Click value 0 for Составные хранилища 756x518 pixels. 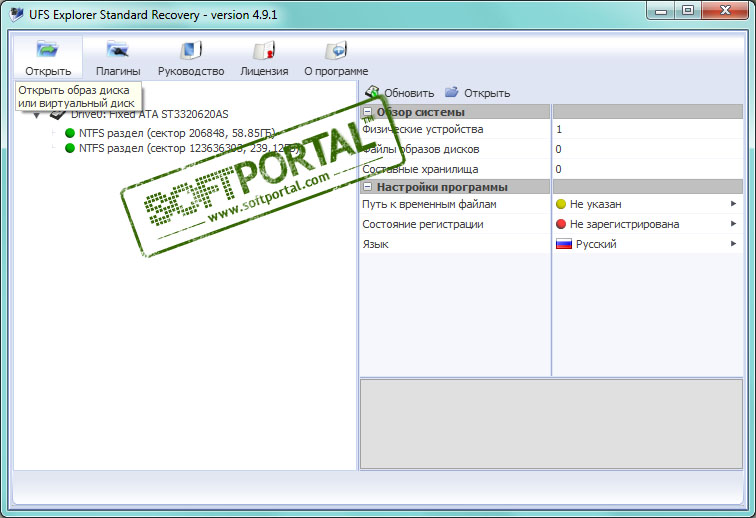[x=558, y=169]
